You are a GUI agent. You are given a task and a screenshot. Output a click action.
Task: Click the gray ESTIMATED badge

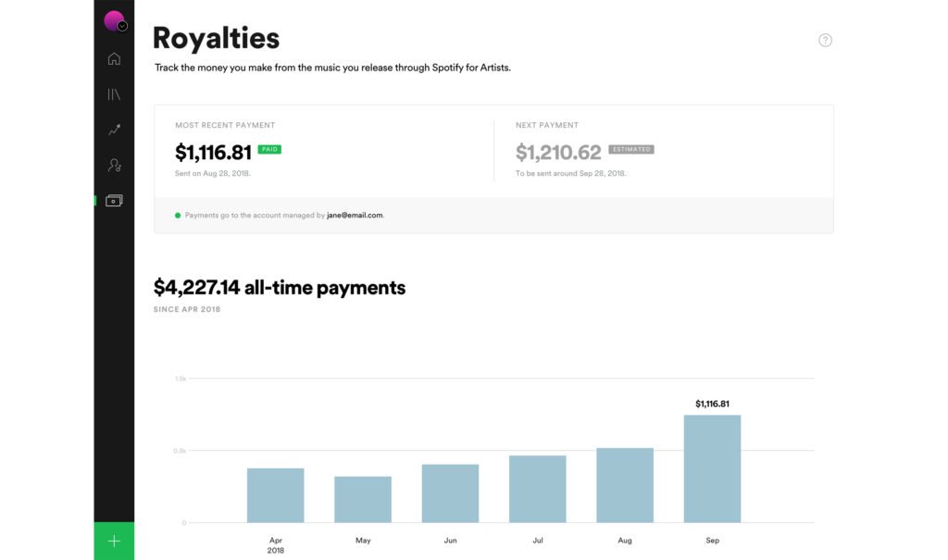[631, 149]
